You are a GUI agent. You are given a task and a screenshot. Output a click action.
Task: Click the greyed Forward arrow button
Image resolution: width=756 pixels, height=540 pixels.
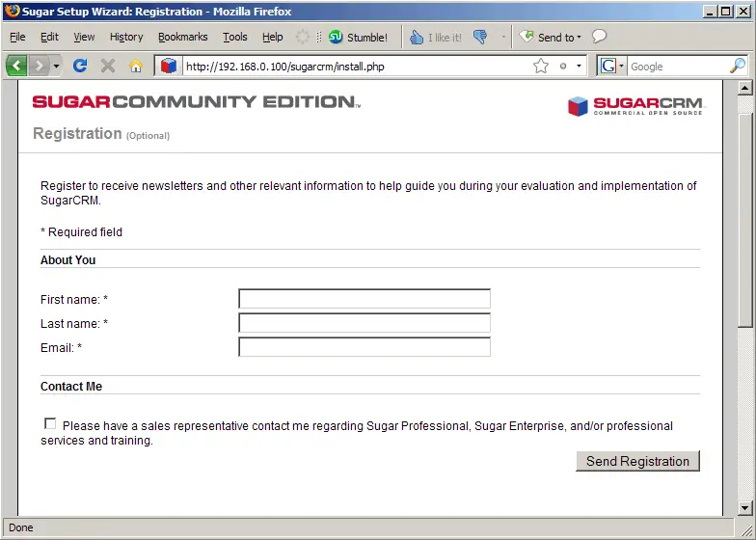coord(39,66)
